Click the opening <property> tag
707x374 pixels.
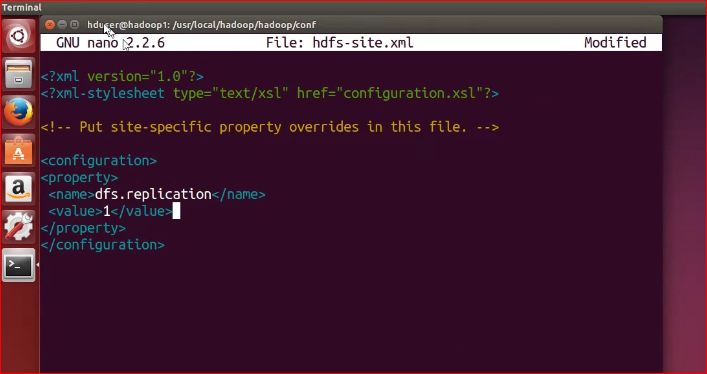(79, 177)
